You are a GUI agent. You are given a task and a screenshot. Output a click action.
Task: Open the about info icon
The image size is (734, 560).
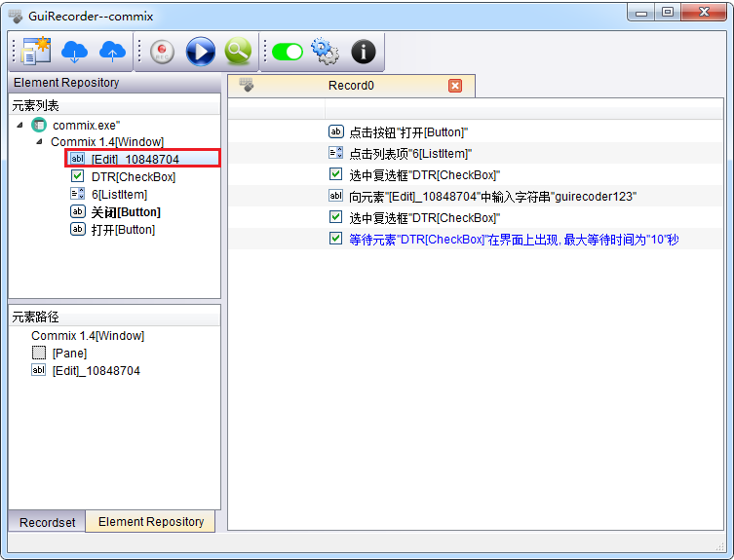[x=364, y=51]
